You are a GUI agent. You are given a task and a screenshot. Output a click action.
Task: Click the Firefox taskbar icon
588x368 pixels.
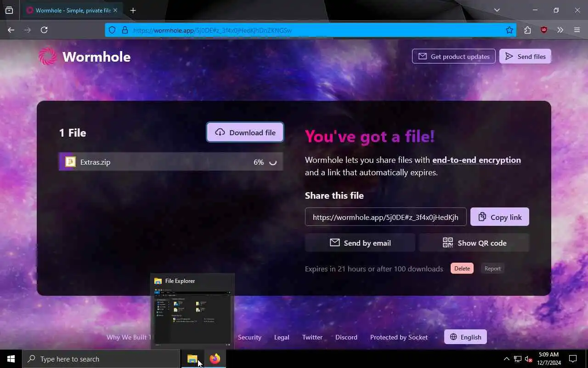215,359
